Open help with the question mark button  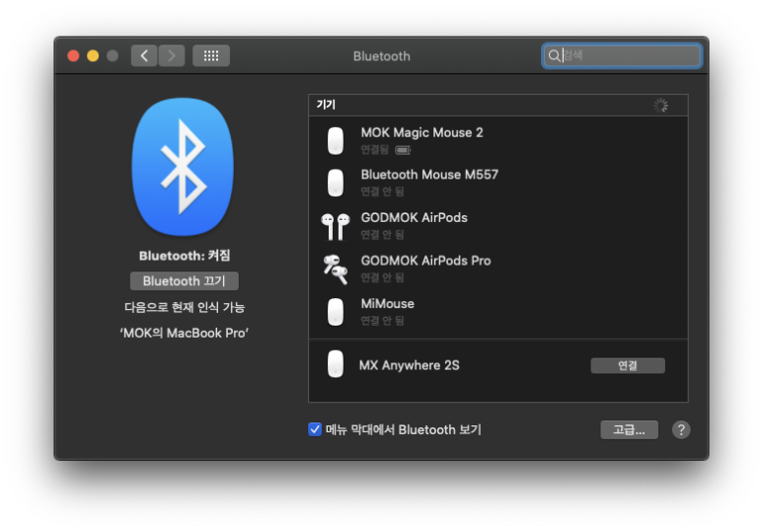pos(681,429)
